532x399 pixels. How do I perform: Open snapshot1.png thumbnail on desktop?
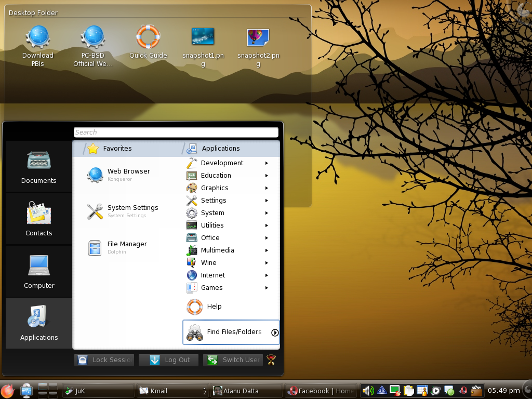point(203,37)
